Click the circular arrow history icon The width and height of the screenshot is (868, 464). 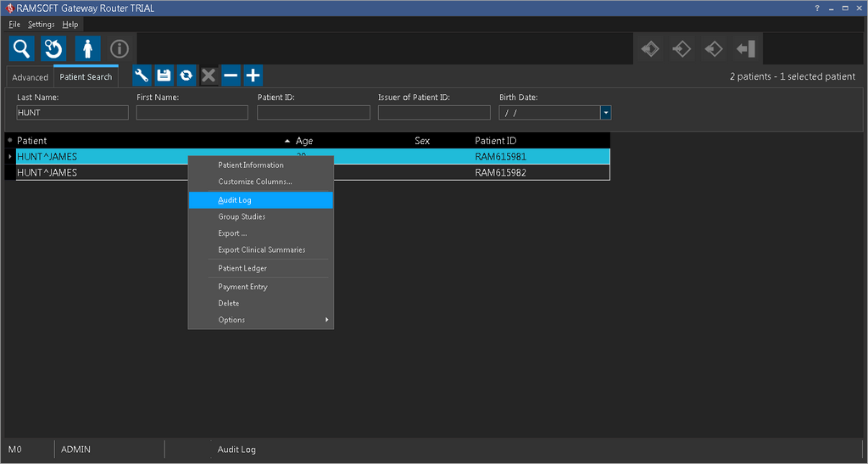coord(54,49)
